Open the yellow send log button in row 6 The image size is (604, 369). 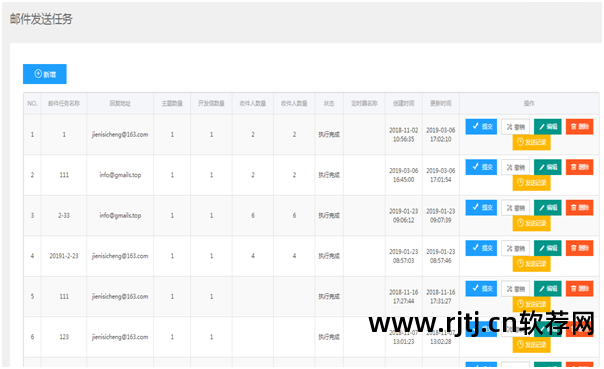(532, 344)
